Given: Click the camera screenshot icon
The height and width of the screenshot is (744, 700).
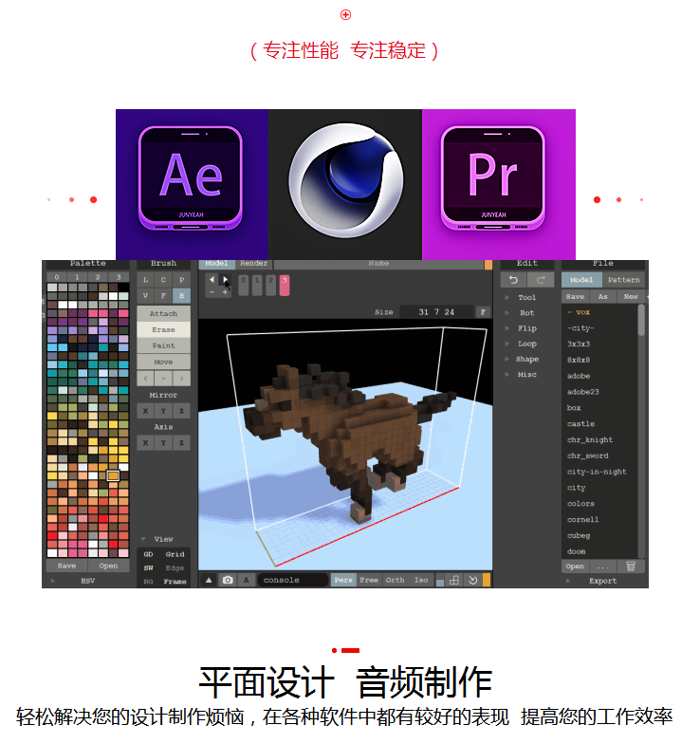Looking at the screenshot, I should [x=228, y=580].
